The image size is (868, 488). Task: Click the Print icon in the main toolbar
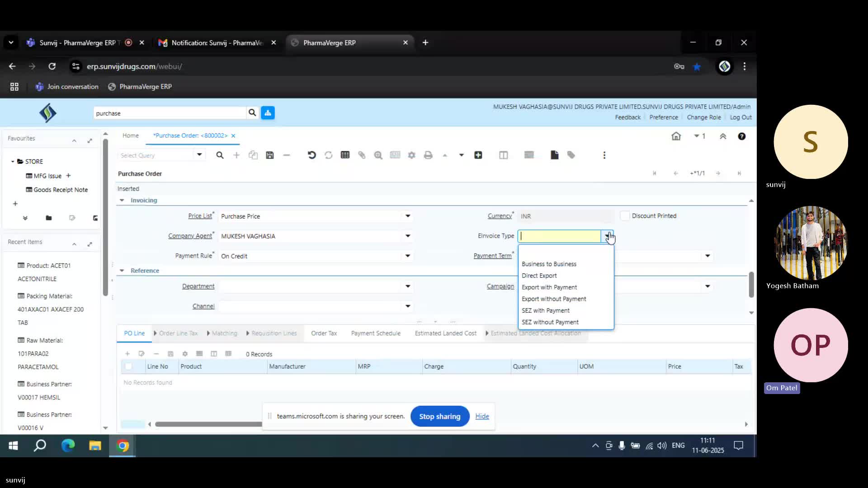[428, 155]
